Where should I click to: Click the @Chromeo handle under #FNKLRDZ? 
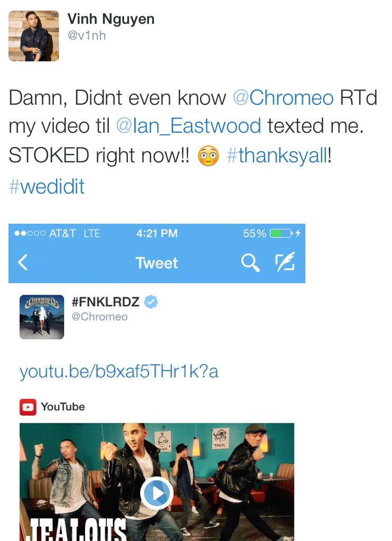coord(100,317)
